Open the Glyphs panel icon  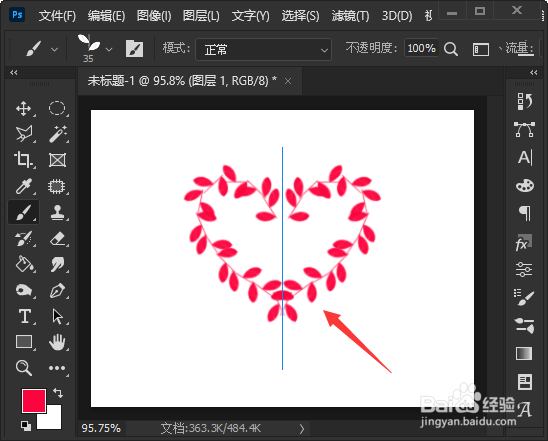(x=525, y=410)
